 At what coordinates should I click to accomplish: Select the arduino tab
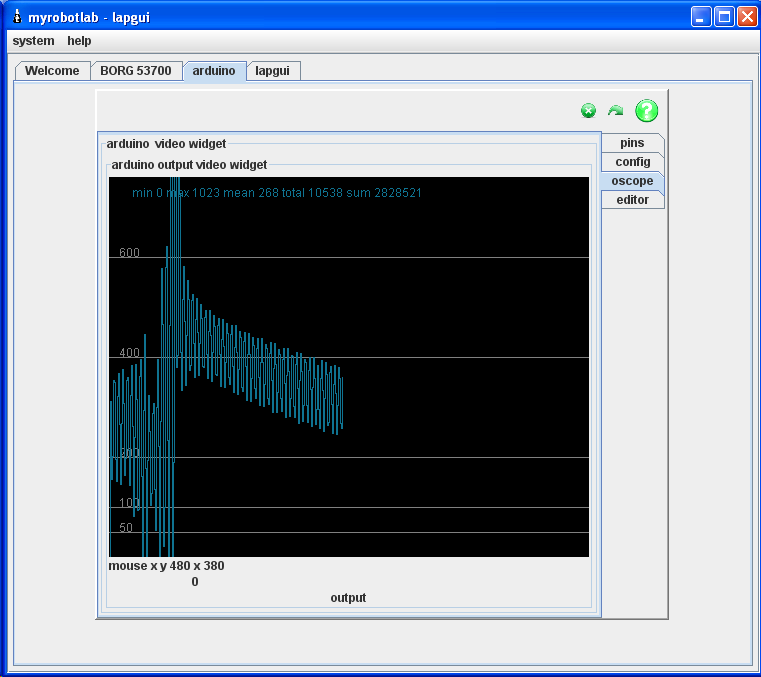(214, 71)
